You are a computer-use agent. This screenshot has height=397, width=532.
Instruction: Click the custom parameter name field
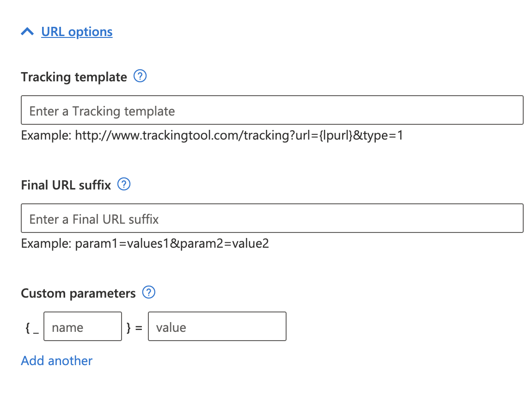click(82, 327)
